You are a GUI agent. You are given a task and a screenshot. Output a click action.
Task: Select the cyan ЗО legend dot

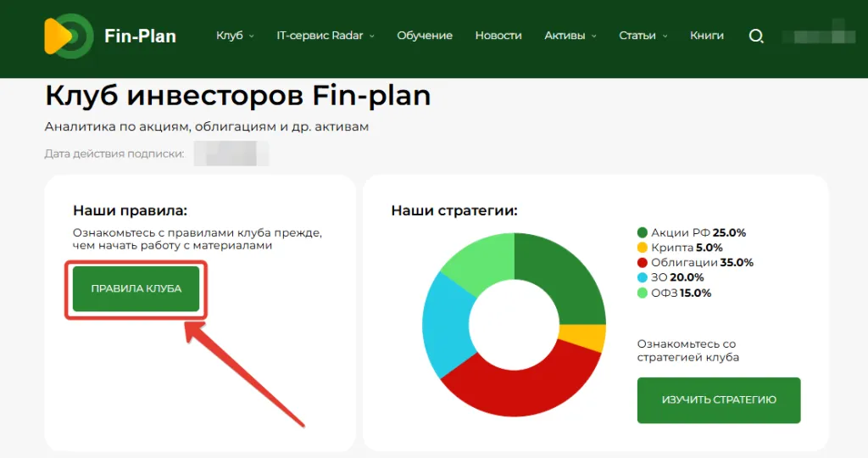[x=643, y=277]
